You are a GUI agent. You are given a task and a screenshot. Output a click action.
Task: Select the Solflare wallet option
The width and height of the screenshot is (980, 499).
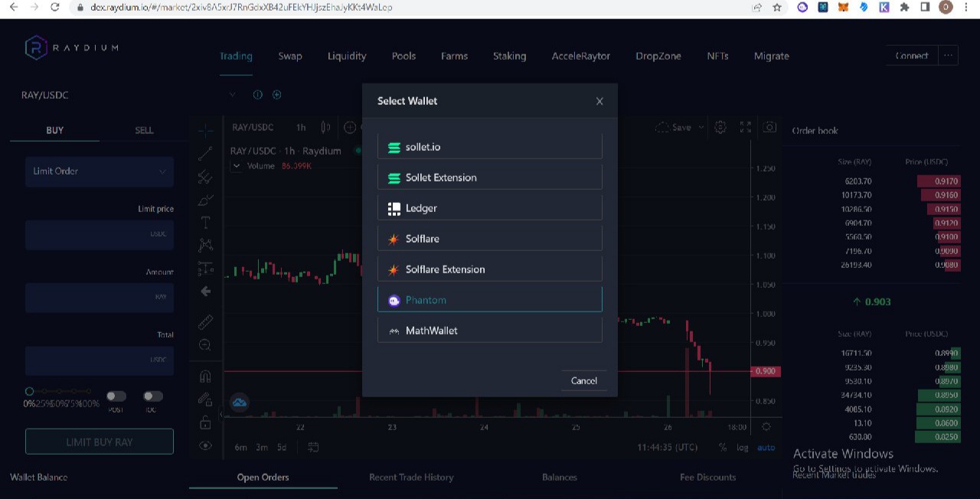pos(490,238)
